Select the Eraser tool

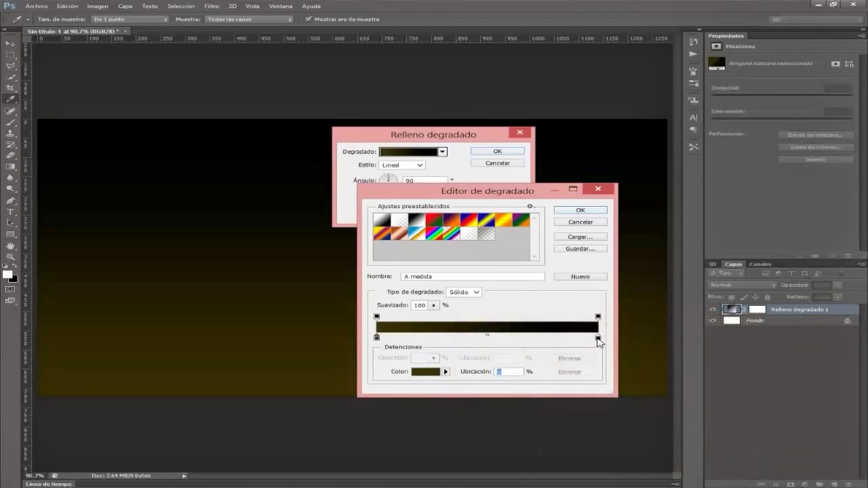(x=10, y=156)
